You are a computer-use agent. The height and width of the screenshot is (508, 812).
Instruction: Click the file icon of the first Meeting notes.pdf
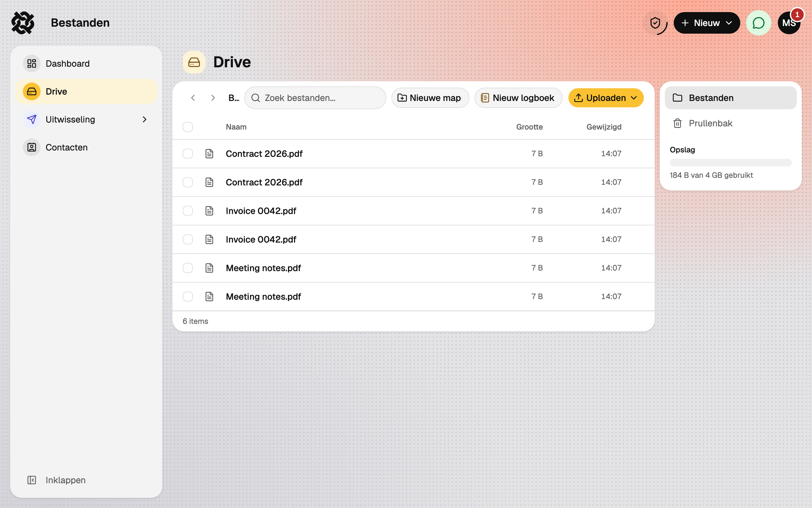click(x=209, y=268)
